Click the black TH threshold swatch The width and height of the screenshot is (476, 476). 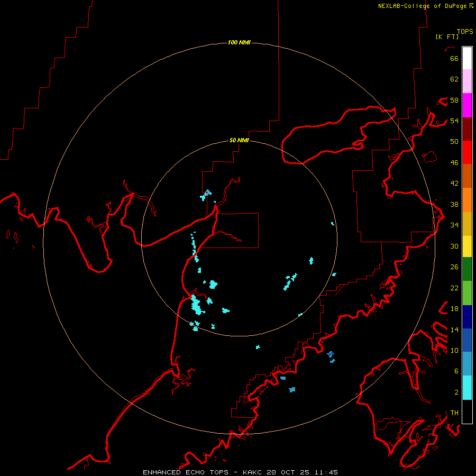pyautogui.click(x=467, y=411)
